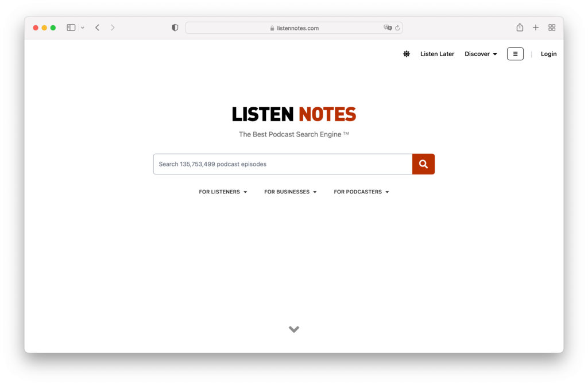
Task: Open the sidebar options chevron dropdown
Action: [83, 28]
